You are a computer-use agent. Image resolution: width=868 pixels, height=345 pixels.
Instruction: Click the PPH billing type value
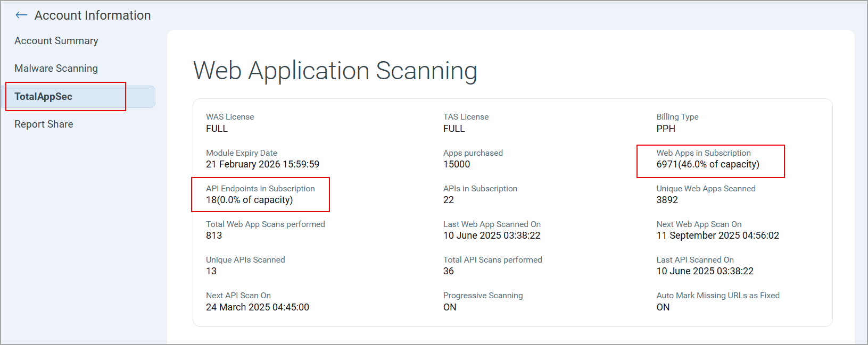666,129
